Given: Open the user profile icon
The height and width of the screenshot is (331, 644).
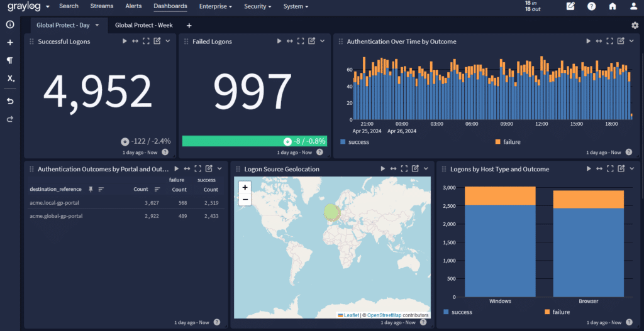Looking at the screenshot, I should click(x=633, y=6).
